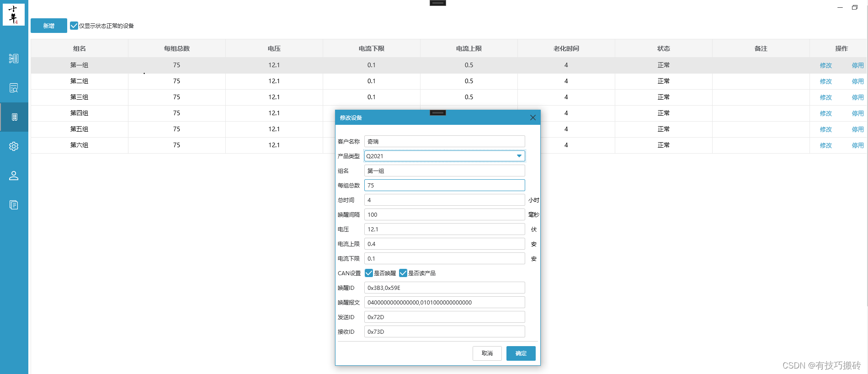Focus the 唤醒ID input field

point(445,288)
